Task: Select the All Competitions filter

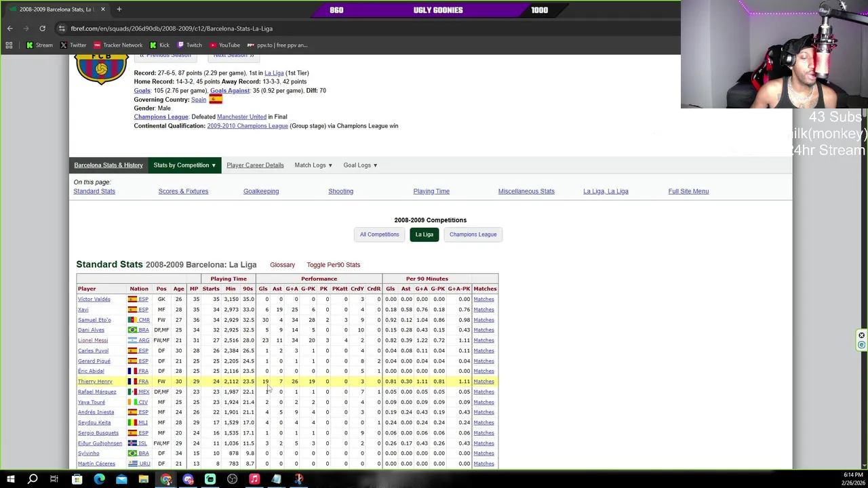Action: (379, 235)
